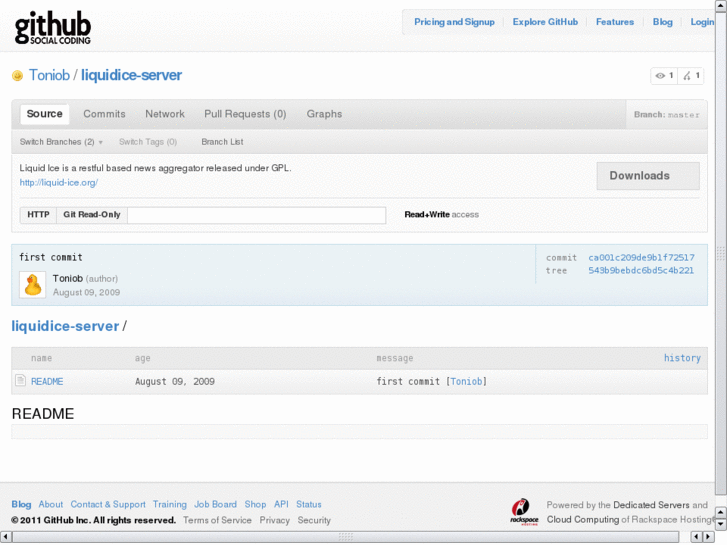Click the forks icon counter
727x545 pixels.
click(691, 76)
